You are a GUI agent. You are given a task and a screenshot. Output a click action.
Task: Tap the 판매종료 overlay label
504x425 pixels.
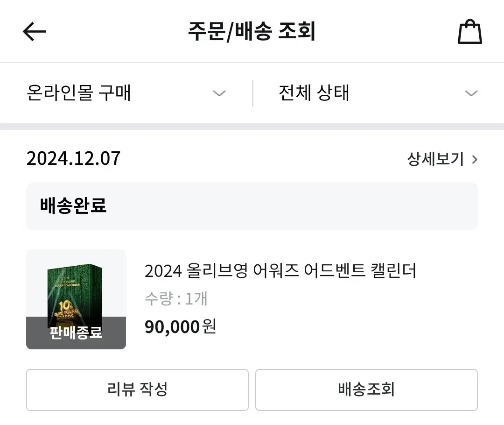point(76,333)
